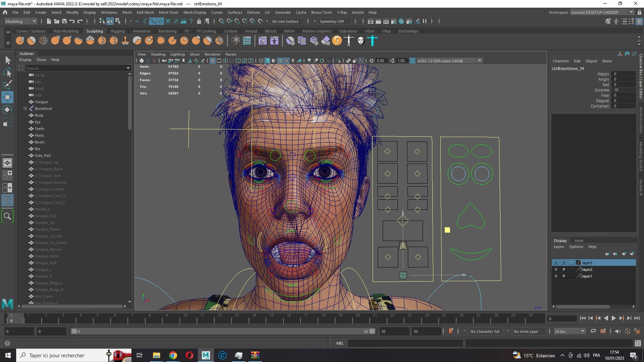Activate the Scale tool in toolbox
This screenshot has width=644, height=362.
point(8,122)
